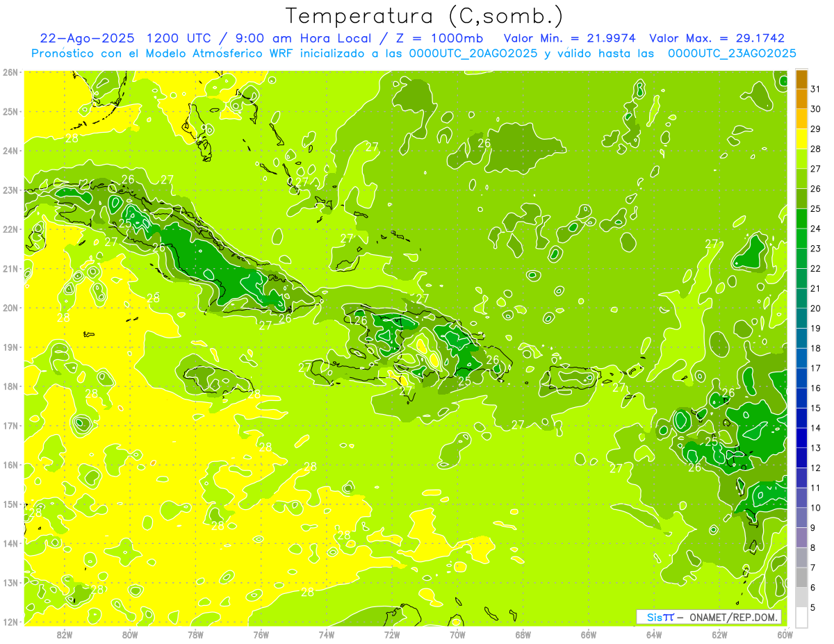The image size is (834, 644).
Task: Click the 62W longitude axis label
Action: click(719, 634)
